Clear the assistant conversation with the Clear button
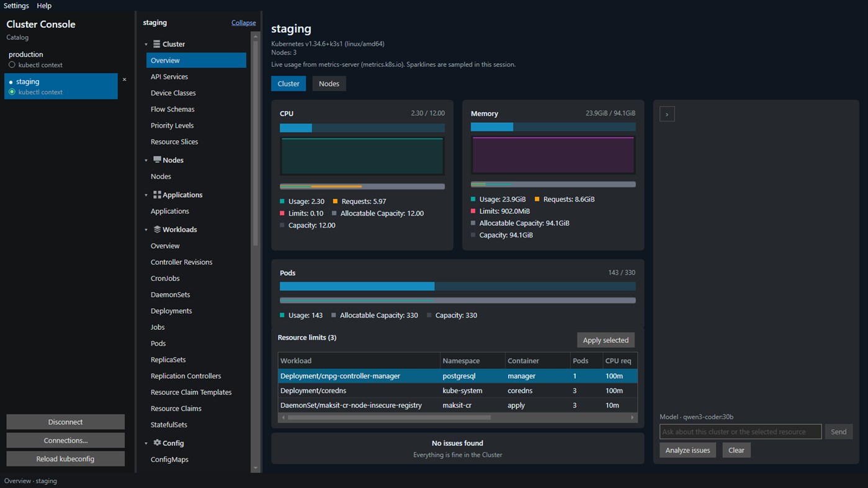This screenshot has height=488, width=868. click(x=736, y=450)
